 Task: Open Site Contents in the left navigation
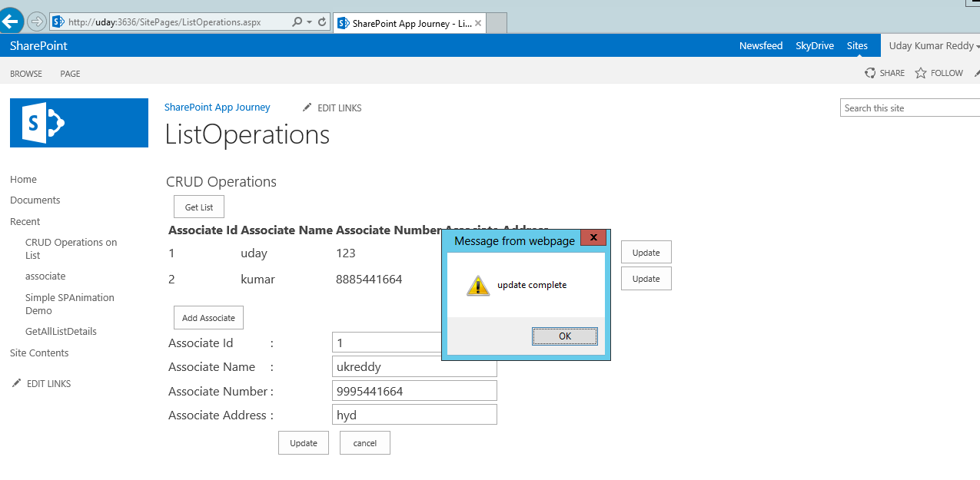(39, 353)
